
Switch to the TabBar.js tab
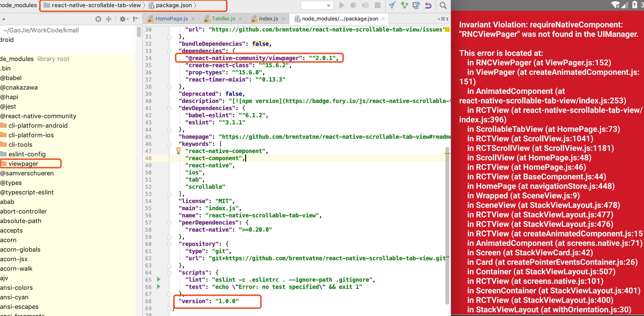click(x=223, y=19)
